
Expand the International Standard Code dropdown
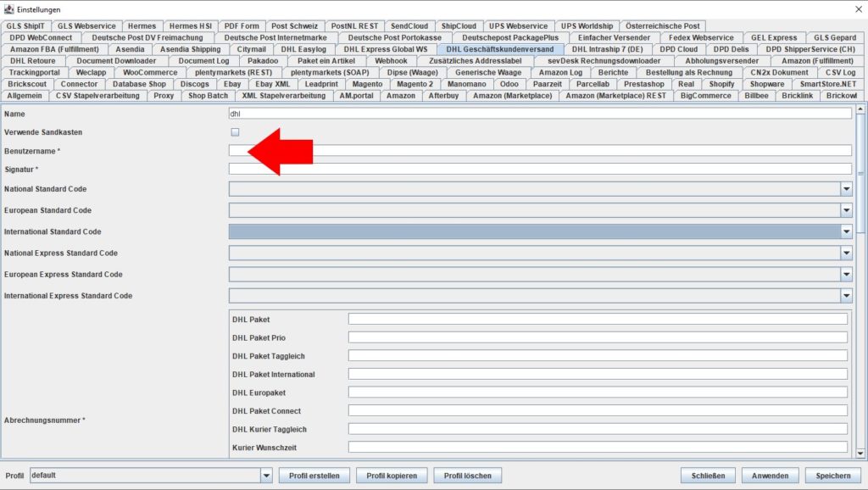pyautogui.click(x=846, y=232)
